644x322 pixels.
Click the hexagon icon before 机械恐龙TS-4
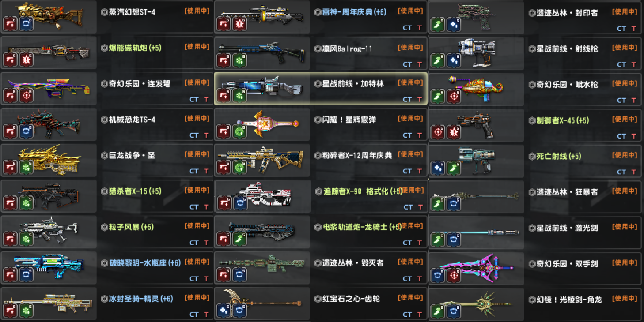pyautogui.click(x=104, y=120)
